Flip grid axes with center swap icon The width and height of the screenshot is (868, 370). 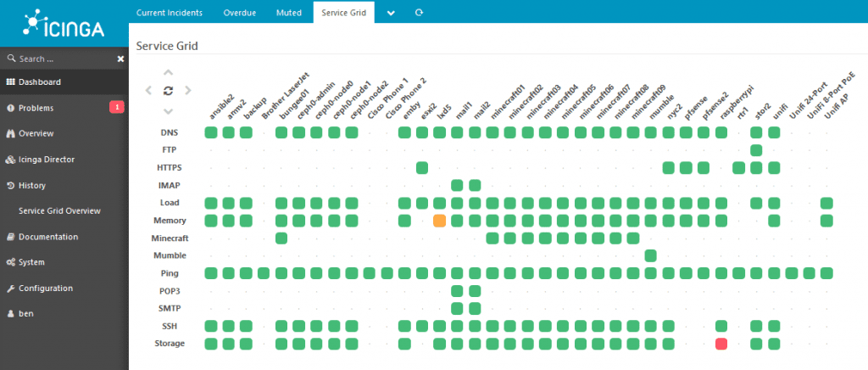pyautogui.click(x=168, y=91)
